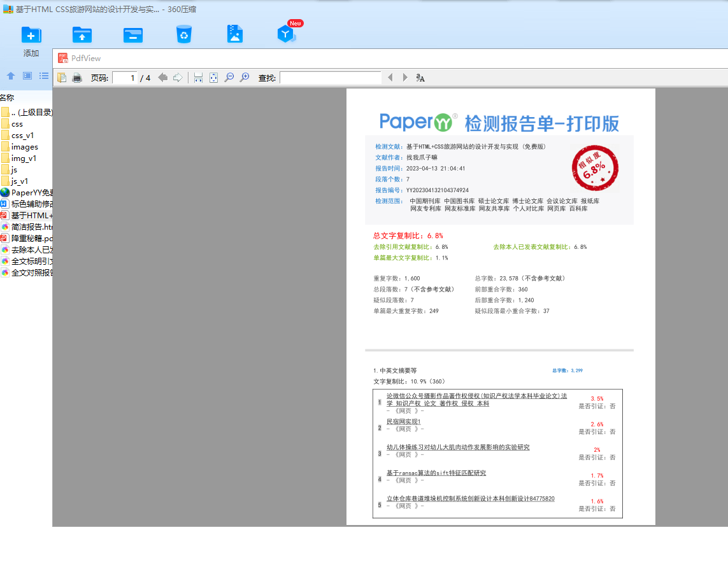
Task: Click the 3.5% similarity value in row 1
Action: coord(597,398)
